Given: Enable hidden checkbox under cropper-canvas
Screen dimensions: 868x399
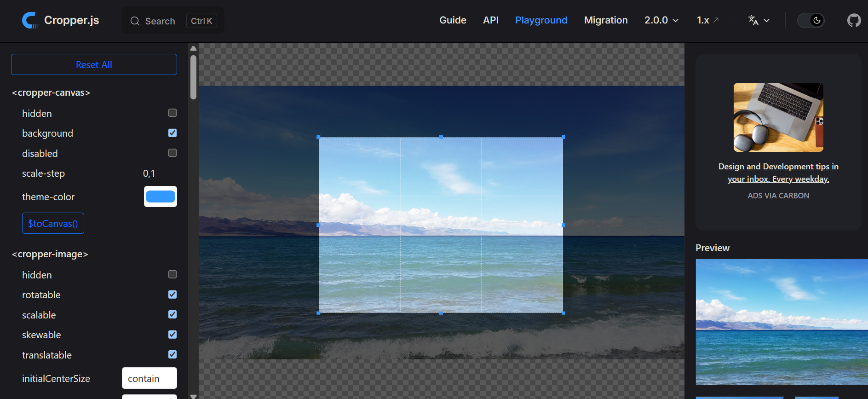Looking at the screenshot, I should click(x=172, y=113).
